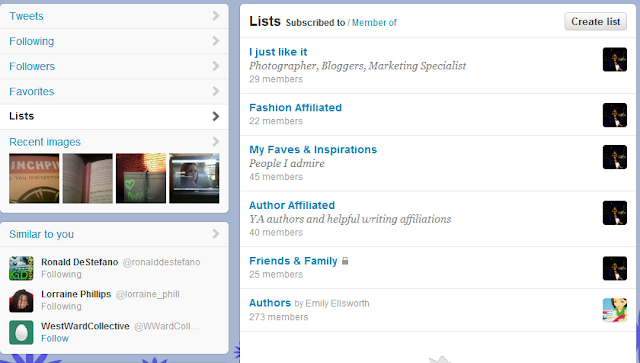Screen dimensions: 640x363
Task: Expand the Recent images chevron
Action: 216,142
